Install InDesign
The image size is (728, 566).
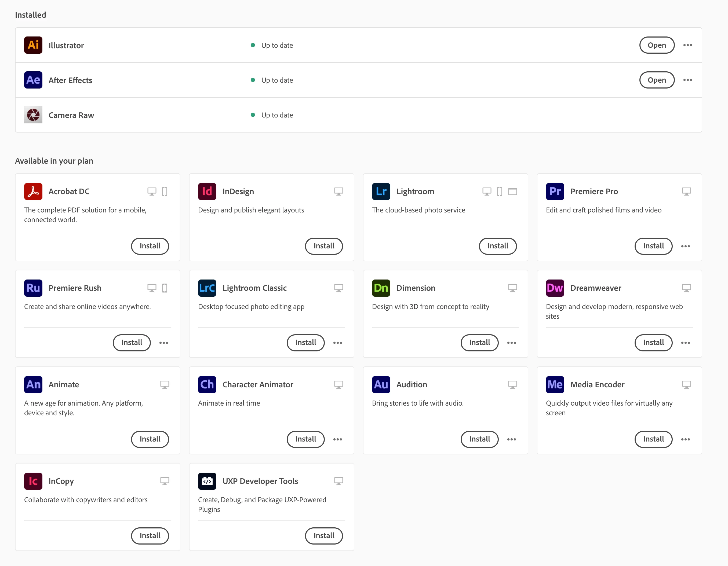[x=324, y=246]
